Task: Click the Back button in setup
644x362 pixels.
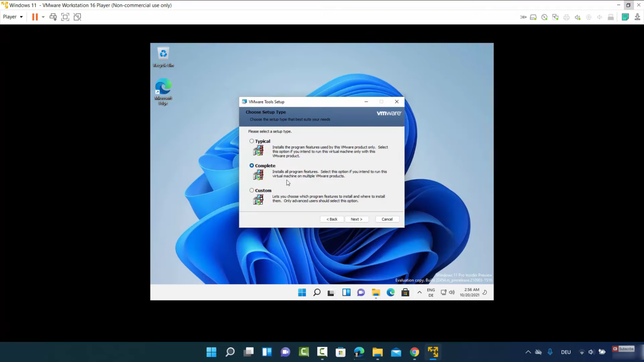Action: [332, 219]
